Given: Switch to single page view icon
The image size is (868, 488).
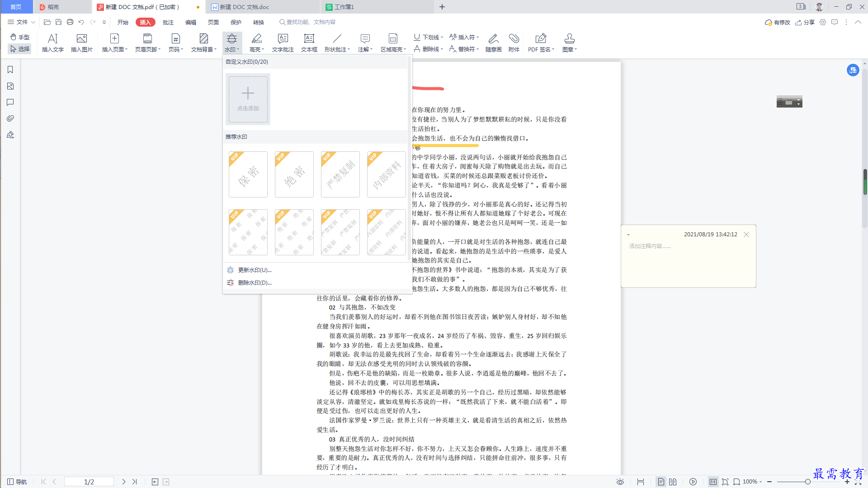Looking at the screenshot, I should (661, 482).
